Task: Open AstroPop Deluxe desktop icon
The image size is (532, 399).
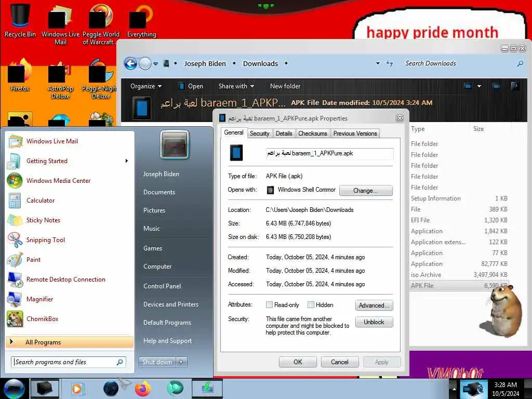Action: [60, 79]
